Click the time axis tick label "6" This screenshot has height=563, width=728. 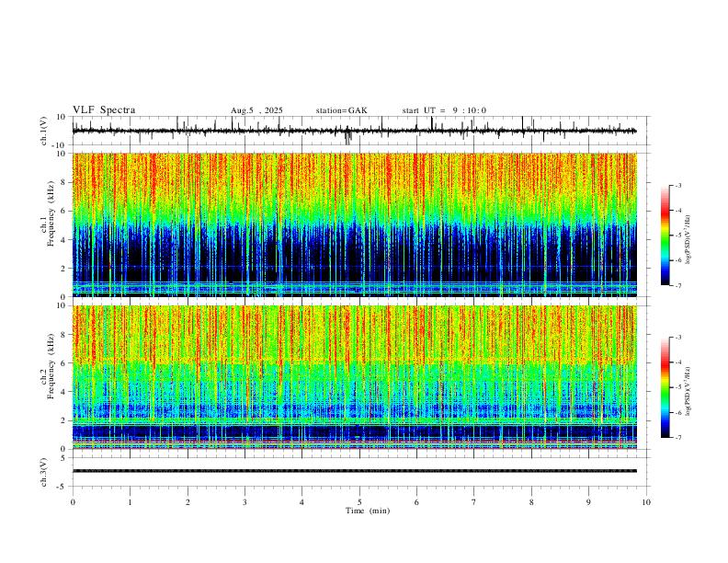pos(417,502)
